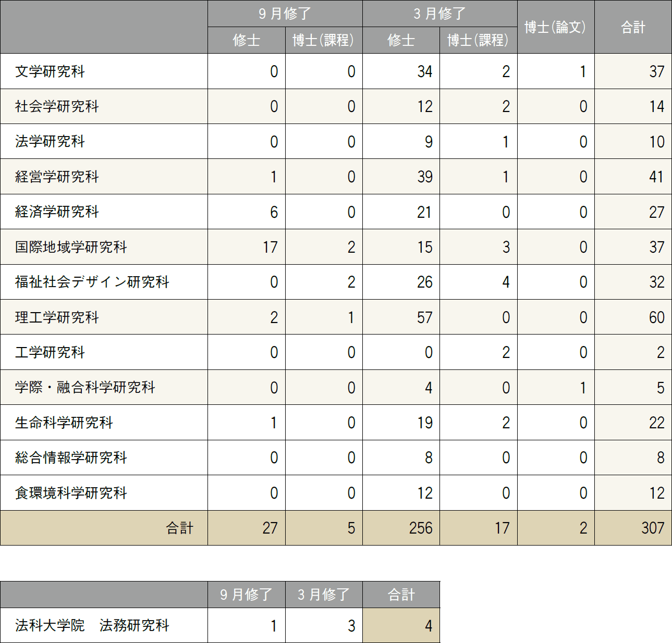Click the 福祉社会デザイン研究科 row label
Viewport: 672px width, 643px height.
(92, 282)
